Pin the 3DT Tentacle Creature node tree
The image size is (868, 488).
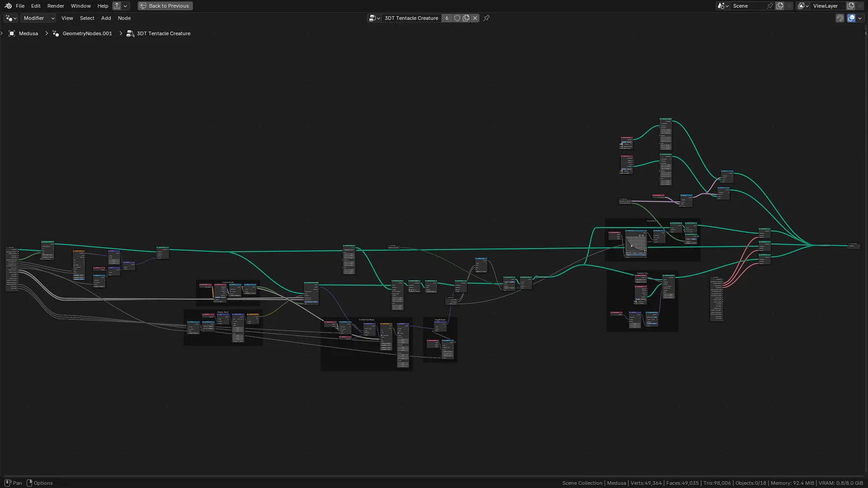[x=487, y=18]
